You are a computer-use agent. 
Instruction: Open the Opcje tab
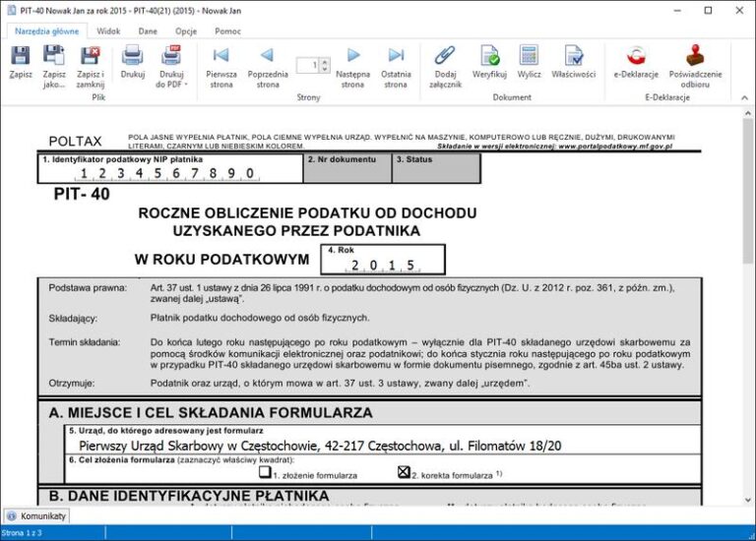coord(186,30)
